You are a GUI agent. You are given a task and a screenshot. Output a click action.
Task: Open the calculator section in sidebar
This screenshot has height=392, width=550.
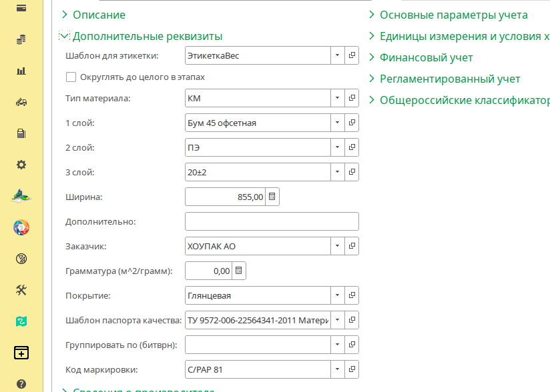pyautogui.click(x=21, y=133)
